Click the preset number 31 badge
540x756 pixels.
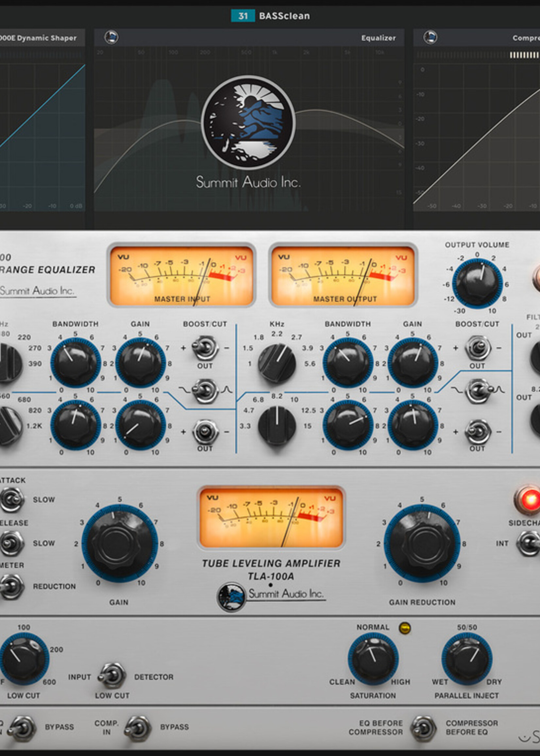243,16
